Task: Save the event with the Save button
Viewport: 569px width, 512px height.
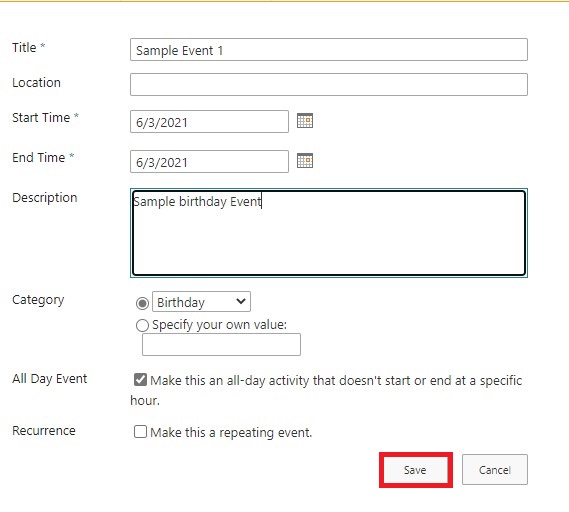Action: [x=416, y=470]
